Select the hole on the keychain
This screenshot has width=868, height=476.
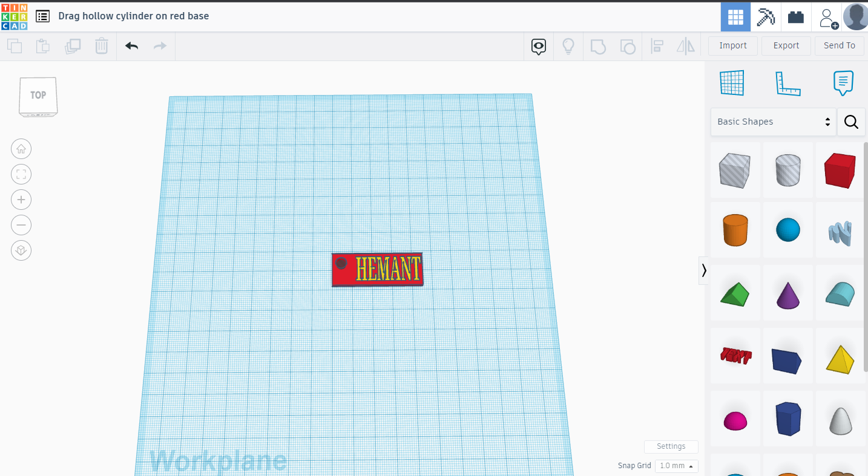pyautogui.click(x=341, y=263)
